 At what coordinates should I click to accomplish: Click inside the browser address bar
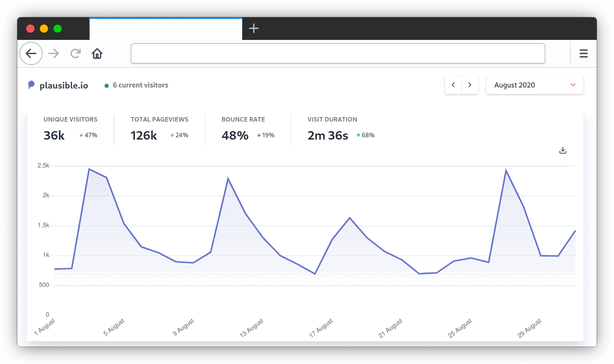338,54
